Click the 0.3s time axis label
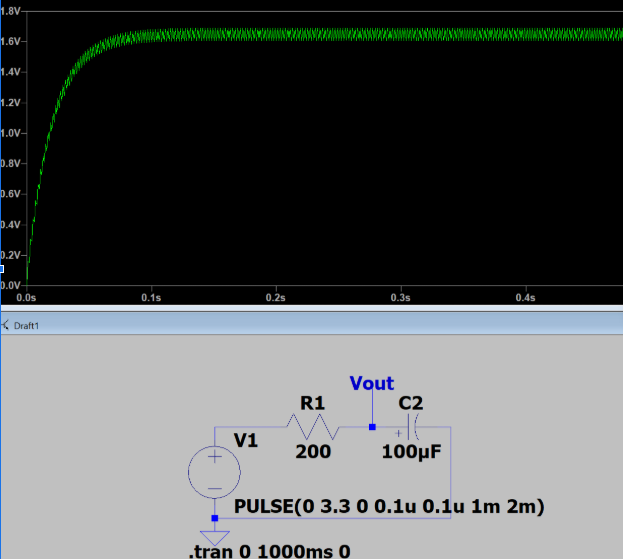Viewport: 623px width, 559px height. click(x=400, y=298)
